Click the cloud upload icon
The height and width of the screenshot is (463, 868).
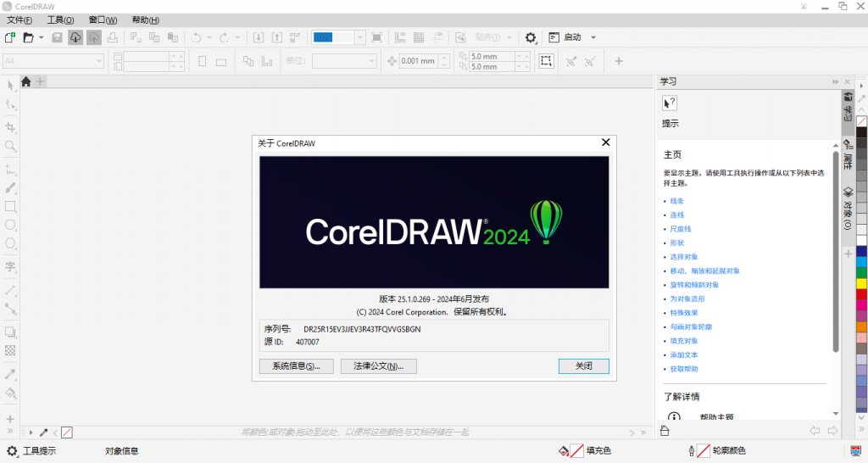94,37
